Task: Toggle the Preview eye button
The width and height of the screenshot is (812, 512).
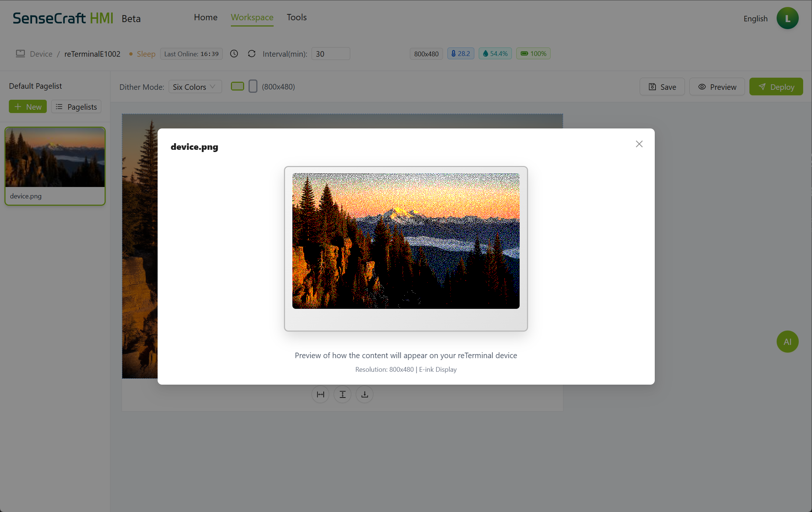Action: point(717,87)
